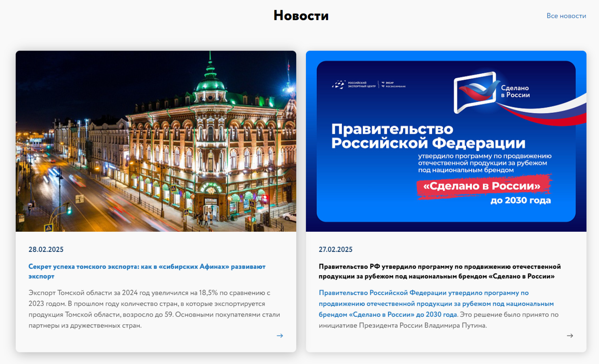
Task: Click the arrow icon on the 'Сделано в России' card
Action: click(x=570, y=335)
